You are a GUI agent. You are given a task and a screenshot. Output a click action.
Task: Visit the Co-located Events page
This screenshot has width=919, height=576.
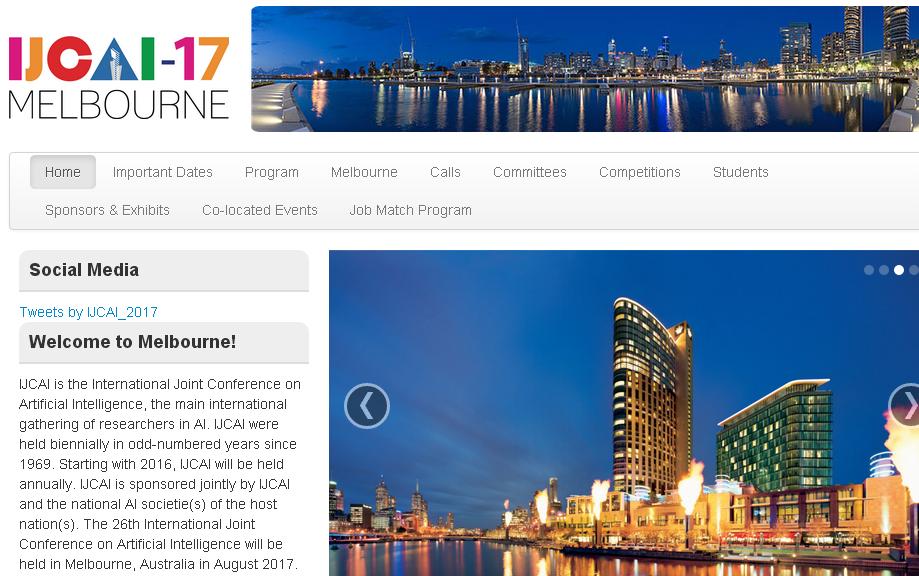pos(260,210)
